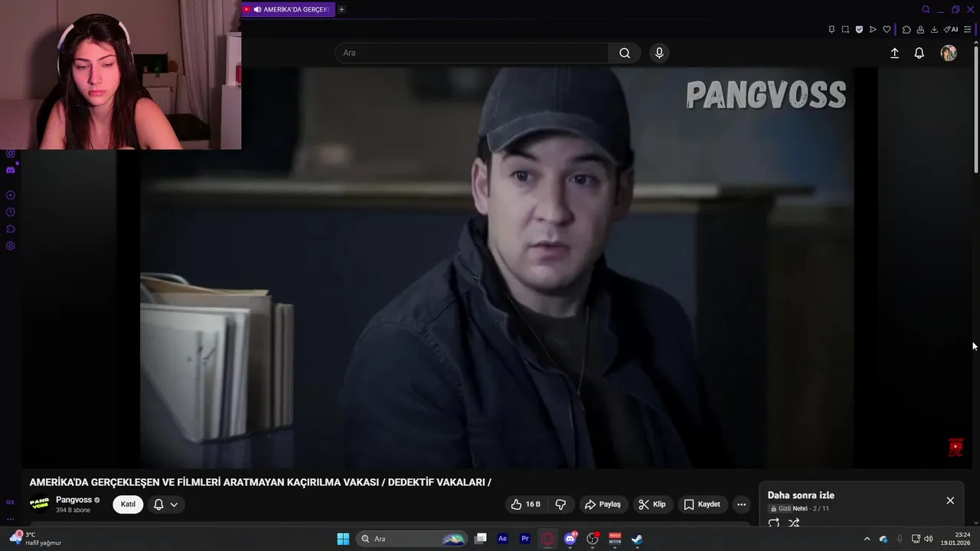Open Instagram in the Opera sidebar
The height and width of the screenshot is (551, 980).
coord(10,153)
